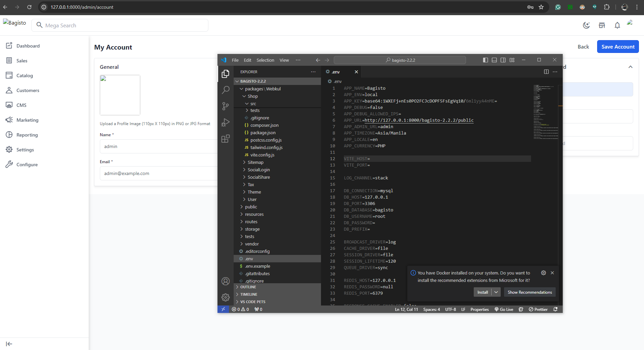
Task: Install recommended Docker extensions
Action: point(482,292)
